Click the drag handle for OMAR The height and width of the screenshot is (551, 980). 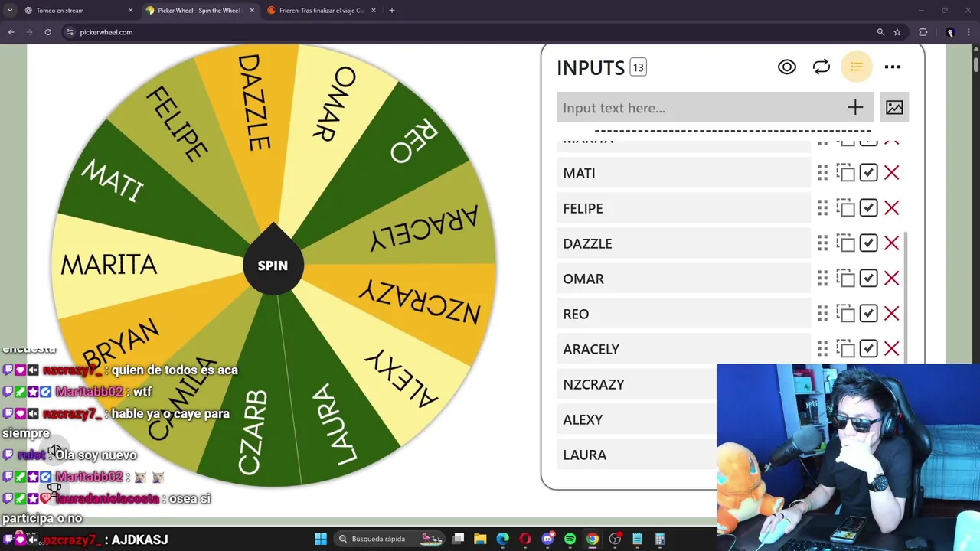tap(822, 279)
